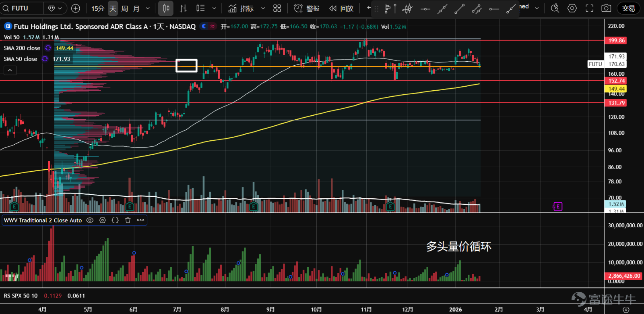644x314 pixels.
Task: Open quick search lightning magnifier icon
Action: tap(555, 8)
